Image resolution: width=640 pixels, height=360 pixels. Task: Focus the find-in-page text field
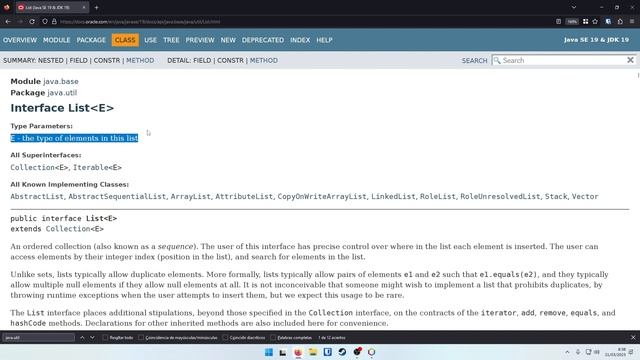pyautogui.click(x=39, y=338)
